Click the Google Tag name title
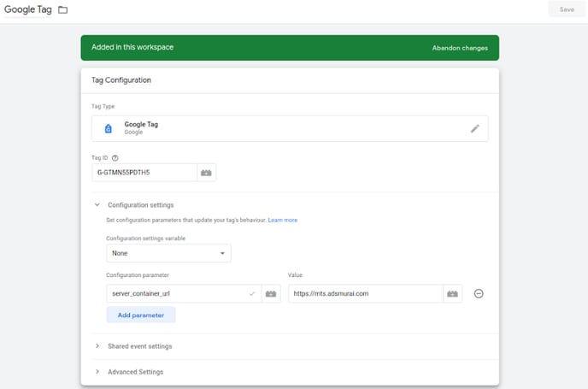This screenshot has height=389, width=588. [x=27, y=9]
